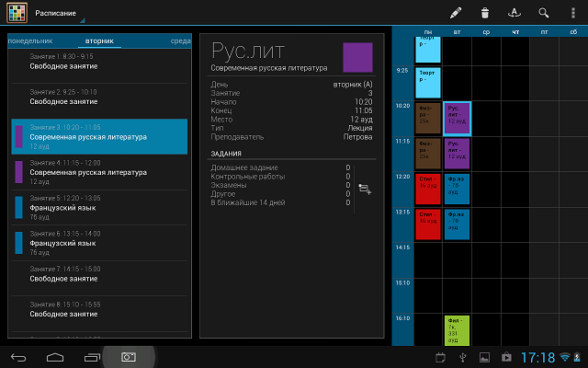This screenshot has width=588, height=368.
Task: Click В ближайшие 14 дней row
Action: coord(280,202)
